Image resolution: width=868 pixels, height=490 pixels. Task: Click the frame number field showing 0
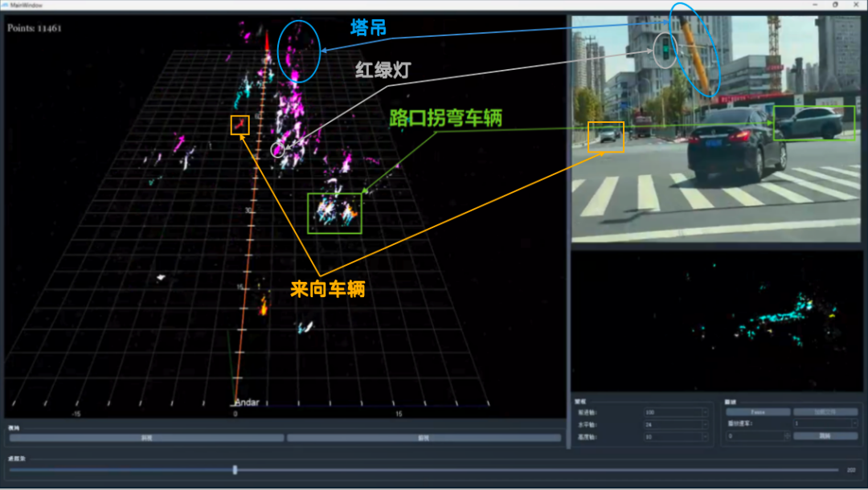[x=754, y=435]
